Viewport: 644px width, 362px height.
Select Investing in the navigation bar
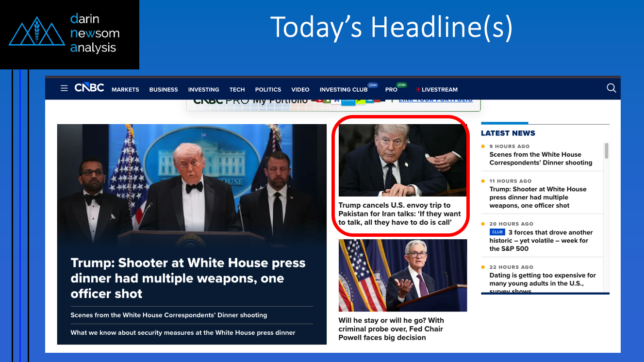pos(203,90)
